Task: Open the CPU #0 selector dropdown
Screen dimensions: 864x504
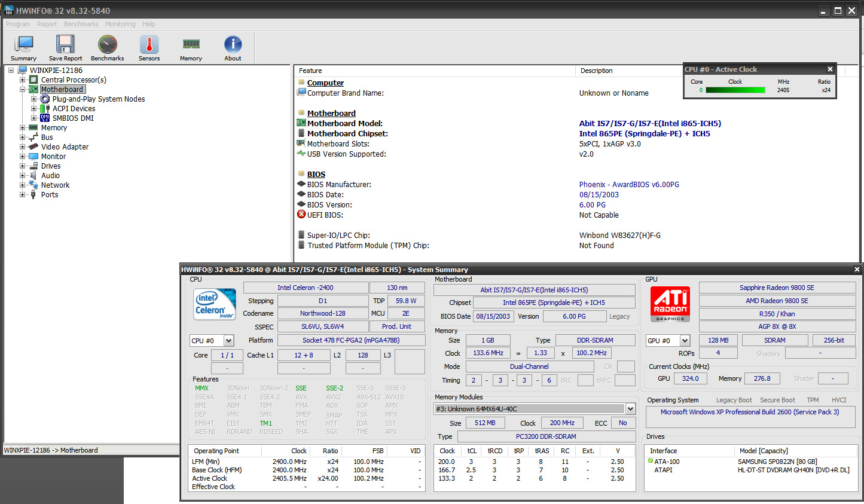Action: [x=228, y=340]
